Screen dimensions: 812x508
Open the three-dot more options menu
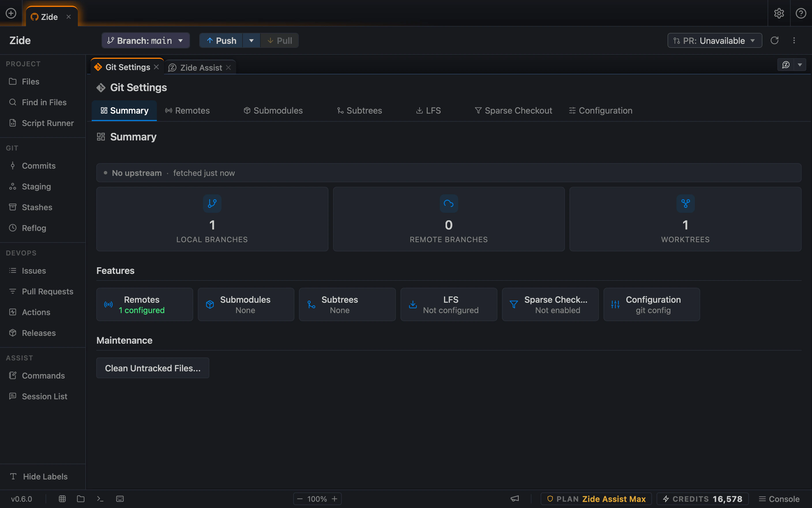(x=794, y=40)
